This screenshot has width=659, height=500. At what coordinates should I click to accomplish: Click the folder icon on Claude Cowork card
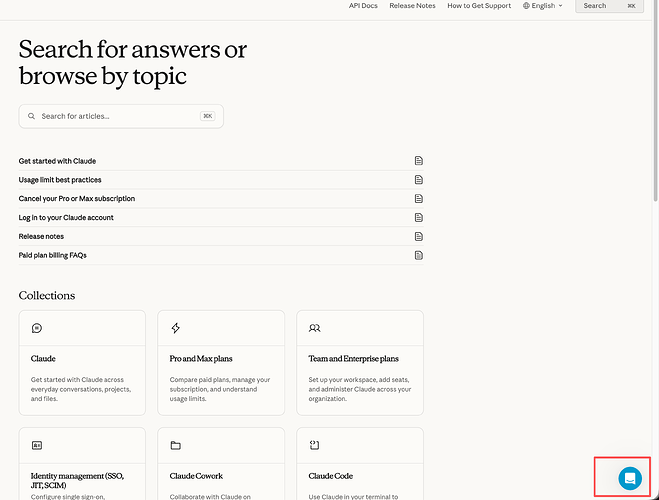[176, 445]
